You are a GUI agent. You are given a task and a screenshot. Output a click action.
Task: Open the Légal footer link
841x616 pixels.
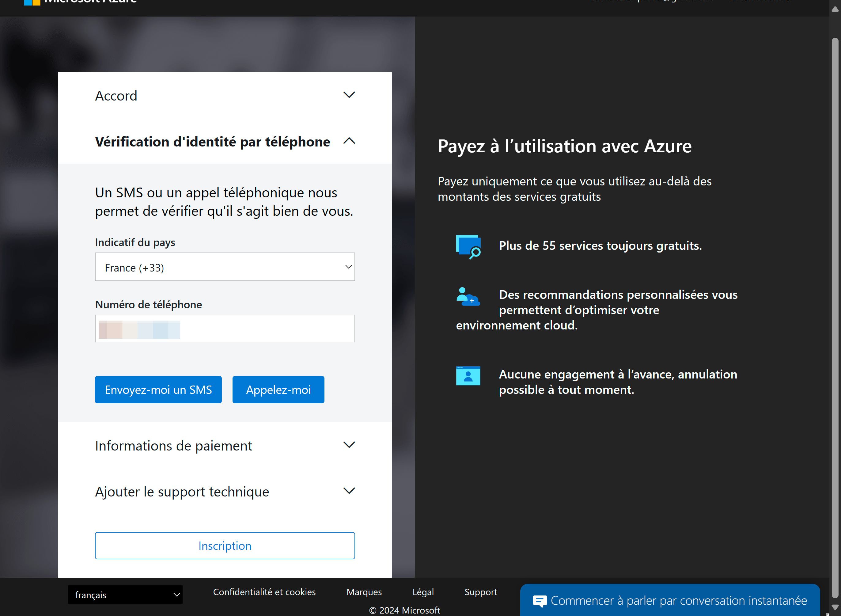[423, 592]
